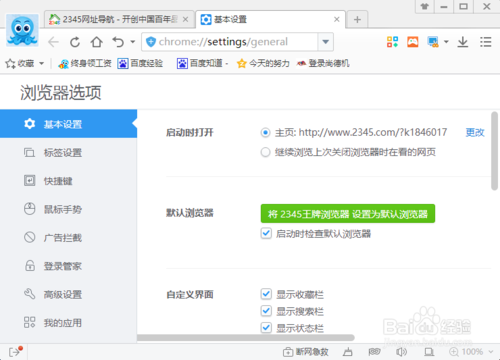This screenshot has width=500, height=360.
Task: Click the mask incognito icon in status bar
Action: (x=374, y=352)
